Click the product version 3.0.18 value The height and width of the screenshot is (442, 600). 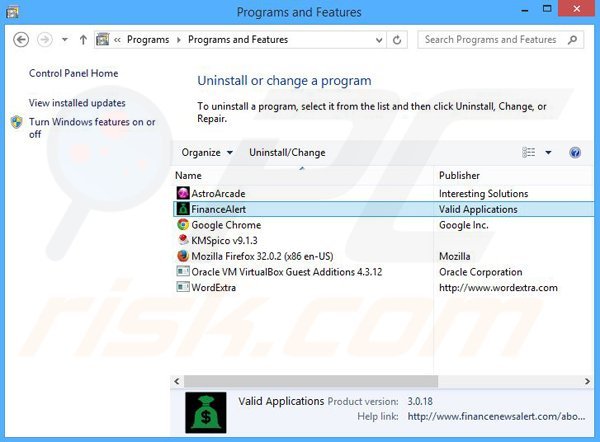(420, 401)
